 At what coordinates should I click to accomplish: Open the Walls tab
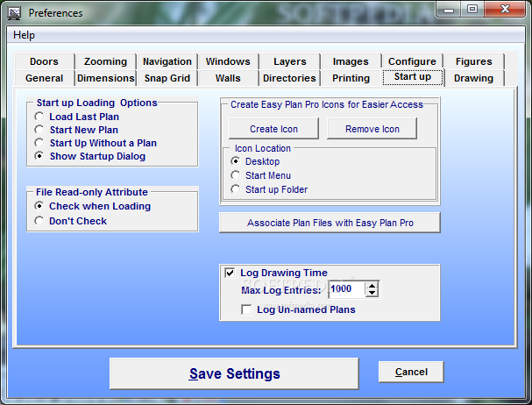click(228, 78)
